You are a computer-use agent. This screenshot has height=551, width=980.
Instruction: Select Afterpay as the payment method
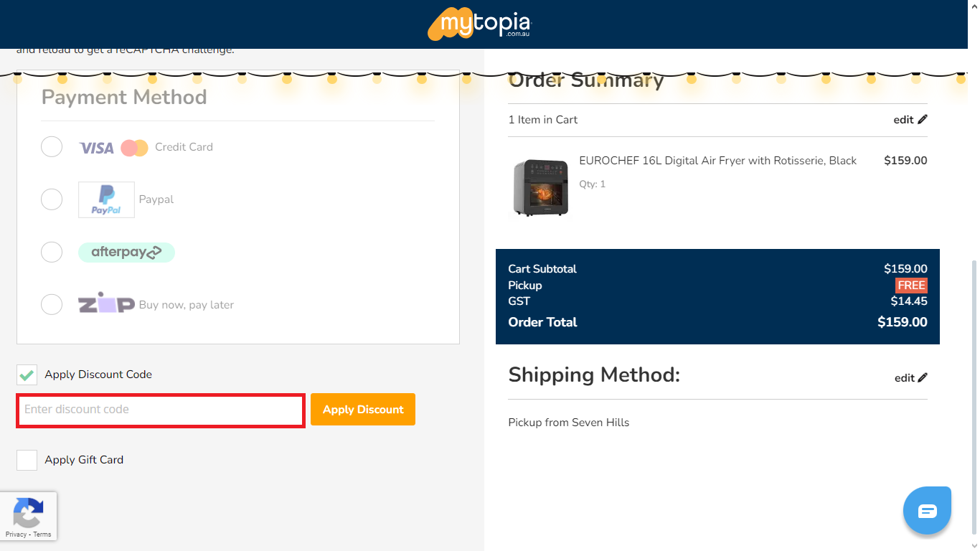pos(52,252)
